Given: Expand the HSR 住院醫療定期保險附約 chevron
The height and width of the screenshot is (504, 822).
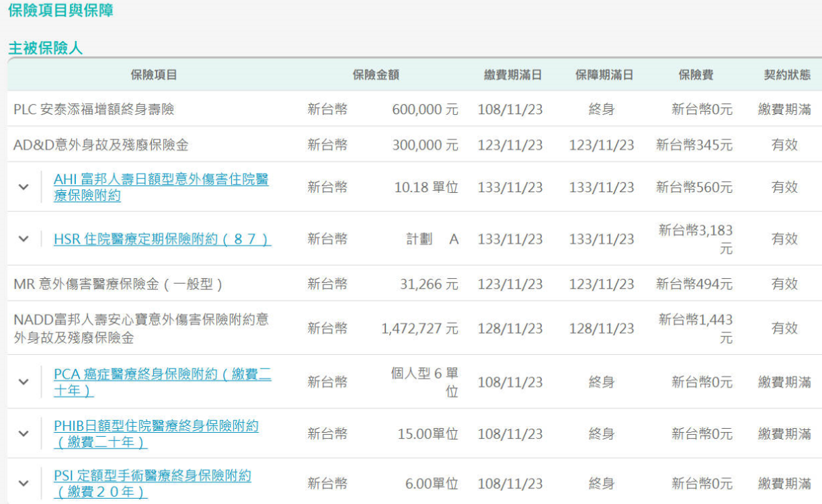Looking at the screenshot, I should click(x=24, y=239).
